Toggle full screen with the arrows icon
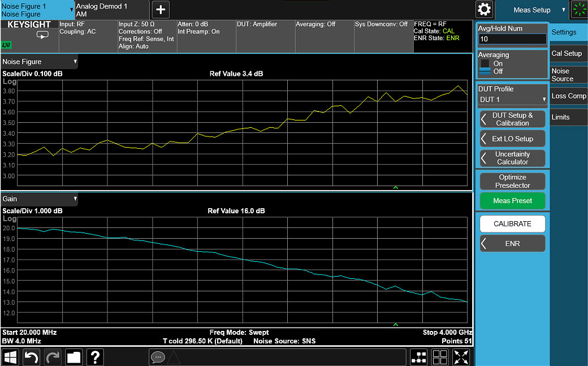Screen dimensions: 588x366 point(461,357)
